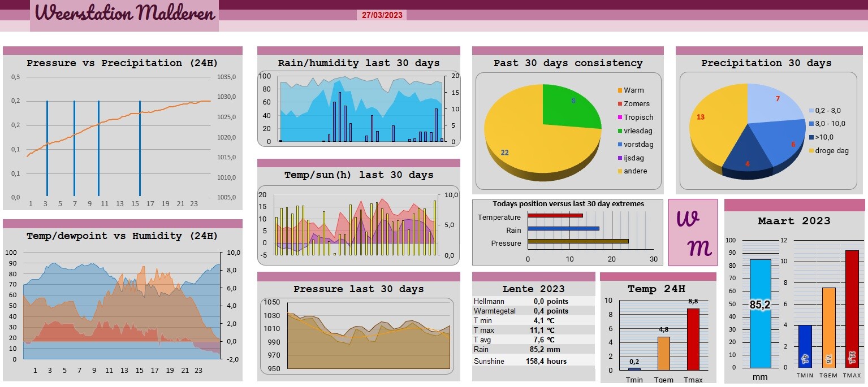Image resolution: width=868 pixels, height=387 pixels.
Task: Select the Hellmann row in Lente 2023 table
Action: click(533, 302)
